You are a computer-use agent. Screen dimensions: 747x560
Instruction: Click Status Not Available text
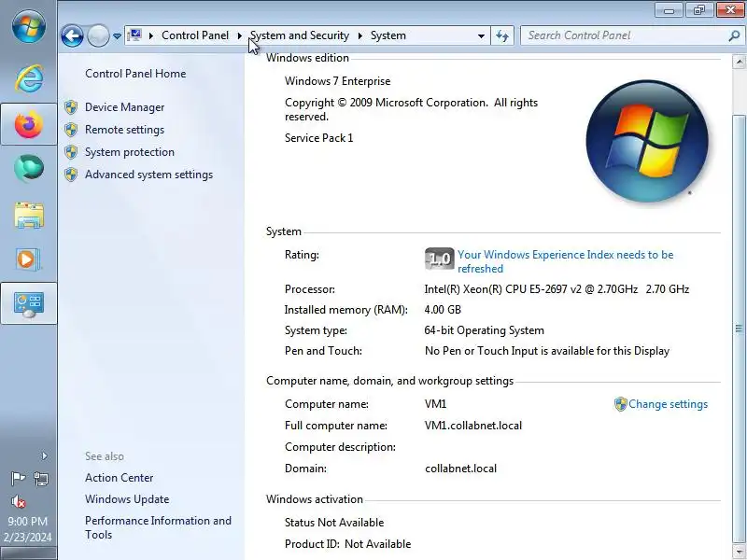[x=334, y=523]
